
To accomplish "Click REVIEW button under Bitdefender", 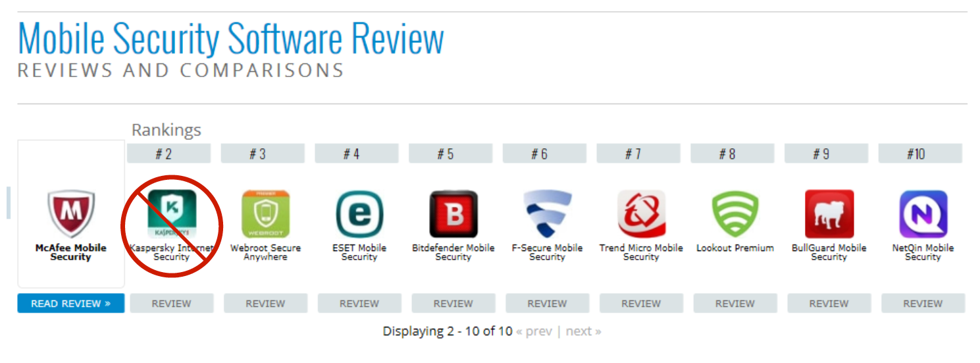I will [453, 304].
